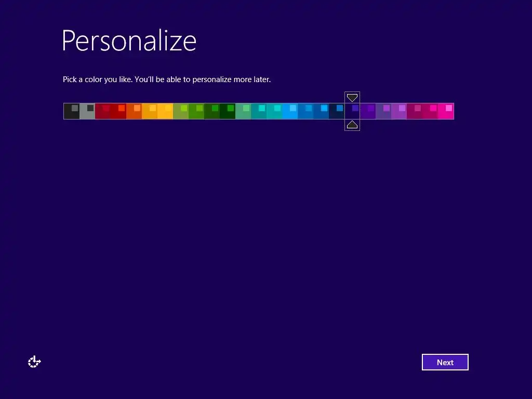This screenshot has height=399, width=532.
Task: Pick the violet swatch right of selected
Action: pyautogui.click(x=368, y=111)
